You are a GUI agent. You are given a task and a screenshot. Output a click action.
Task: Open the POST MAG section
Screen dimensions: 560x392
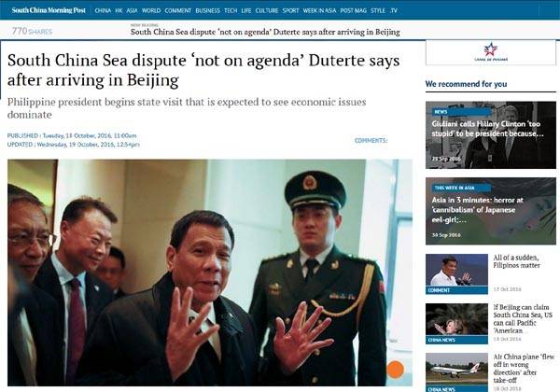353,10
